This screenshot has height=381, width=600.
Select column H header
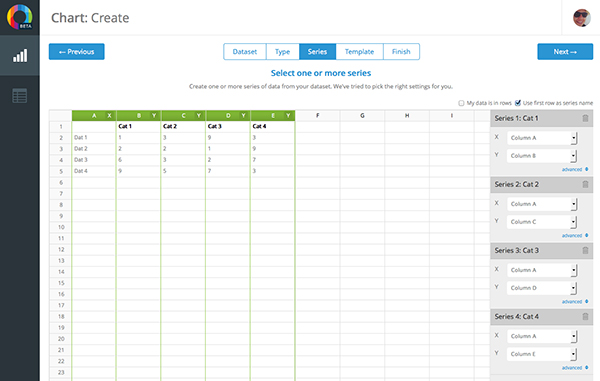pos(407,116)
